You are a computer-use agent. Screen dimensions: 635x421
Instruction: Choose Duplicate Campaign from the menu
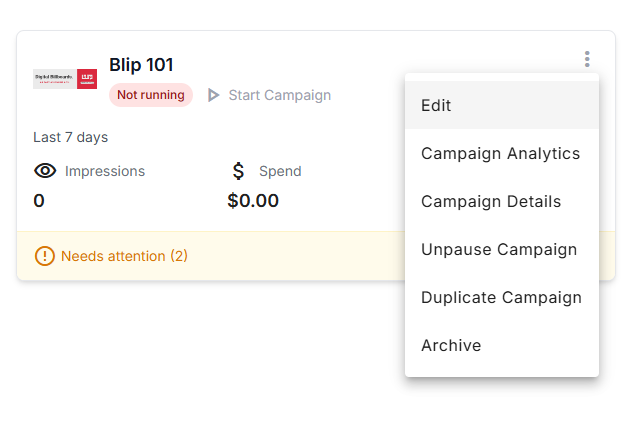(x=502, y=298)
